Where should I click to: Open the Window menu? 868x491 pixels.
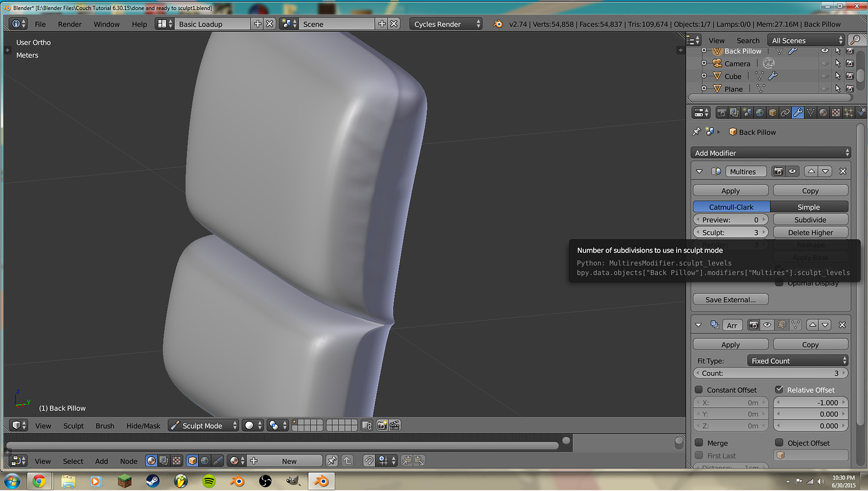(x=106, y=24)
